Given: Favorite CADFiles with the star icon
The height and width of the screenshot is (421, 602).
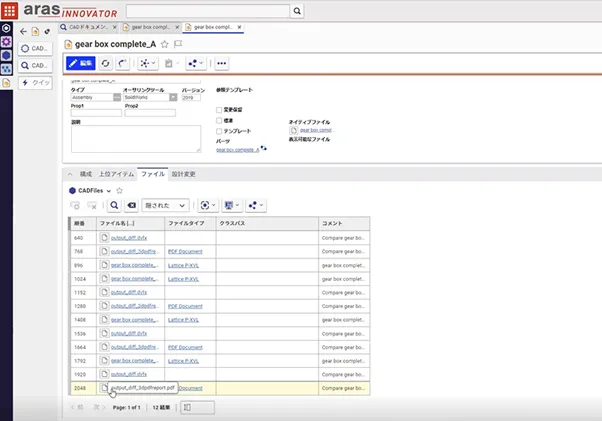Looking at the screenshot, I should click(x=119, y=190).
